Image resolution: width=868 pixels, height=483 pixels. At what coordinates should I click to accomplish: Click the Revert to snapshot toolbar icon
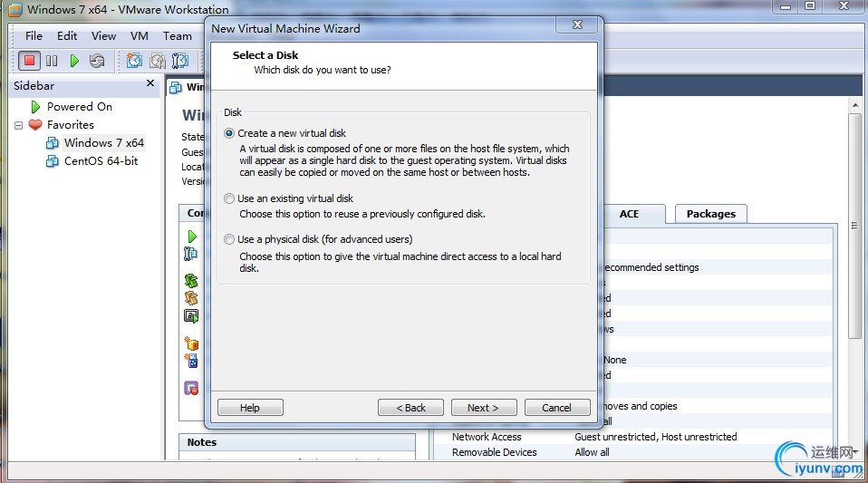coord(158,61)
